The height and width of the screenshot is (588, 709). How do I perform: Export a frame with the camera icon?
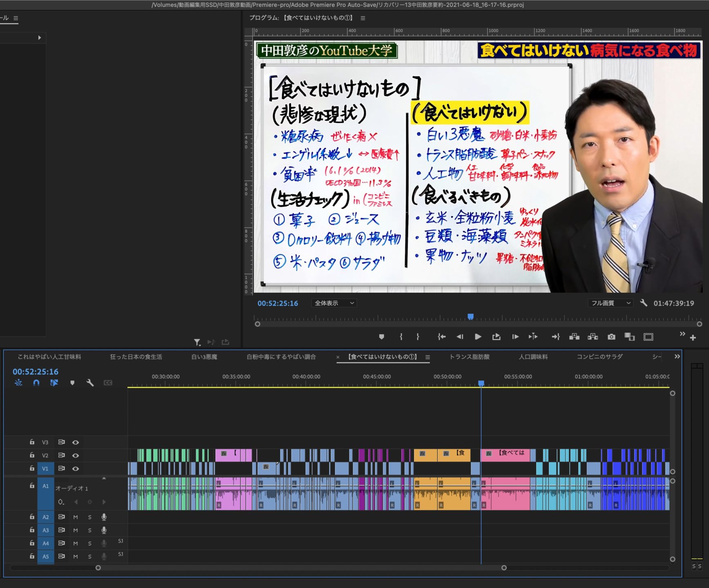(611, 337)
